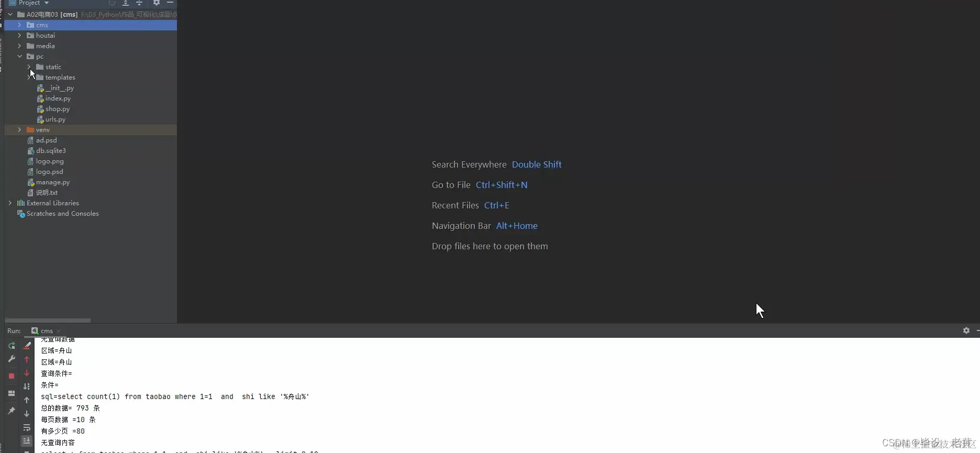Click console line '查询条件='

[57, 373]
